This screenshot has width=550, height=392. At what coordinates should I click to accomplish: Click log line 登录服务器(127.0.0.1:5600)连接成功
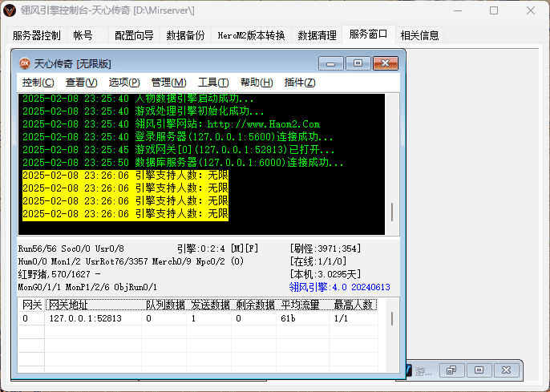(177, 137)
